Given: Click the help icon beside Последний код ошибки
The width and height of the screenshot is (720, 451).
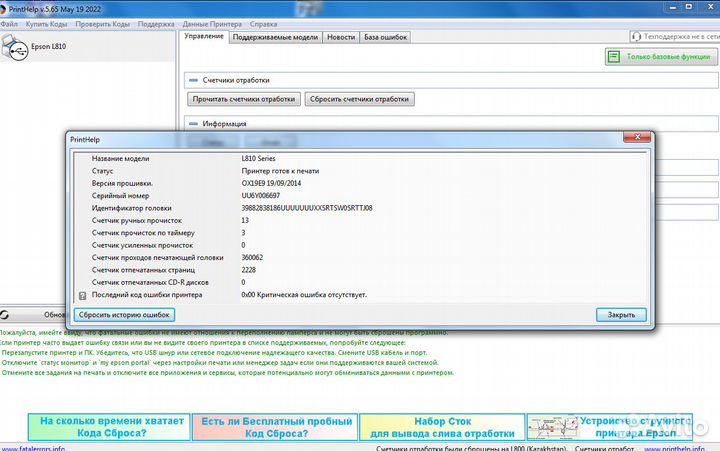Looking at the screenshot, I should (82, 296).
